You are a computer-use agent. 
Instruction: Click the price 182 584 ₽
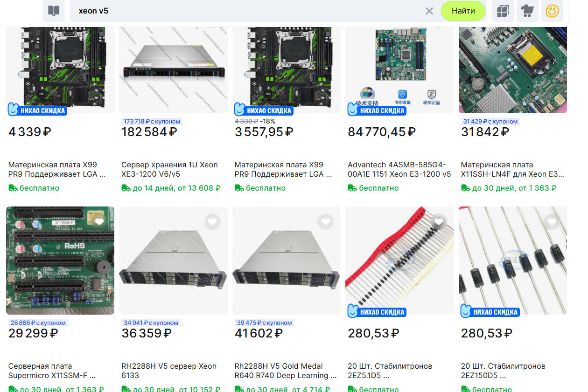(x=149, y=132)
